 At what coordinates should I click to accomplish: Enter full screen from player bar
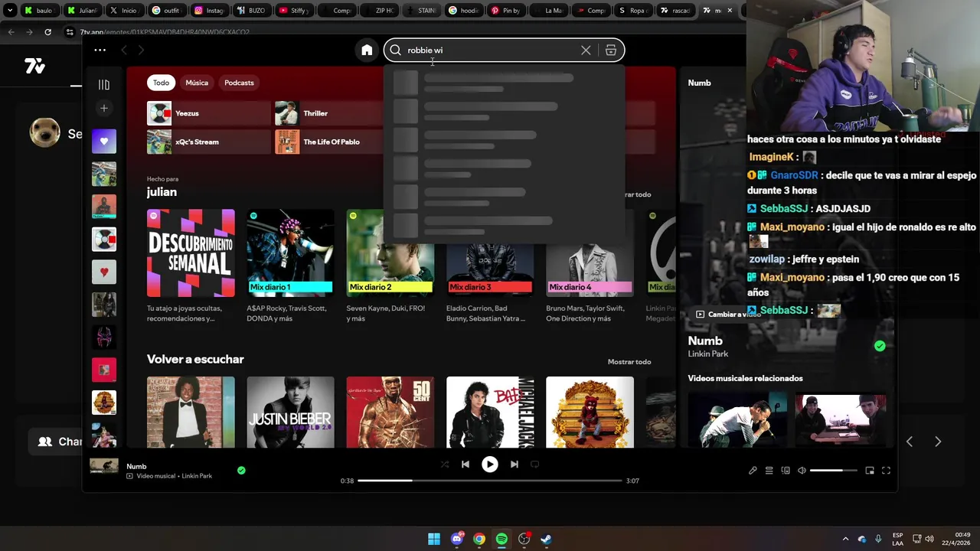coord(886,471)
